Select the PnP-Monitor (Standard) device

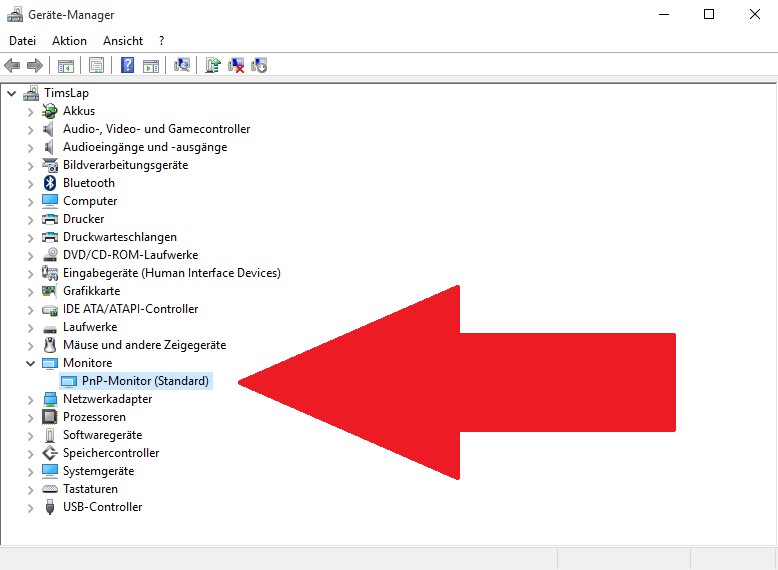(x=145, y=381)
